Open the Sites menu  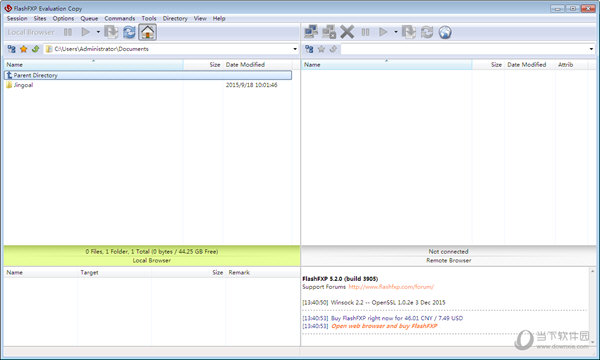(x=40, y=18)
